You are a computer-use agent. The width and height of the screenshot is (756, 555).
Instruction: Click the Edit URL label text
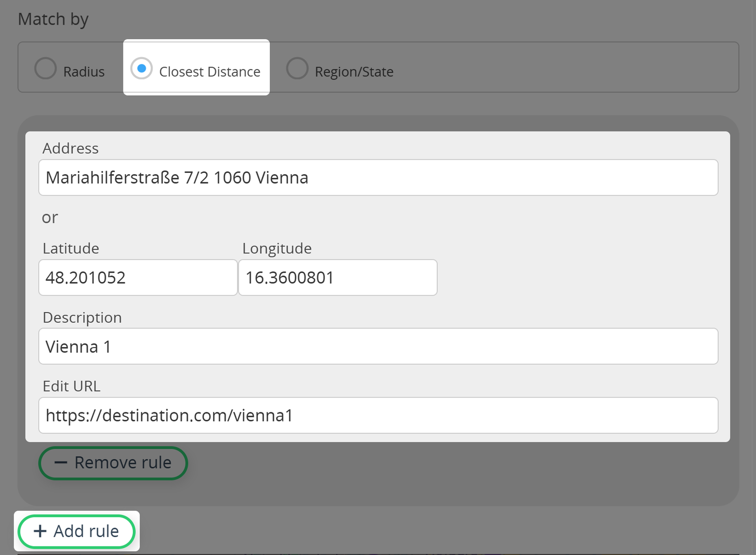tap(71, 386)
